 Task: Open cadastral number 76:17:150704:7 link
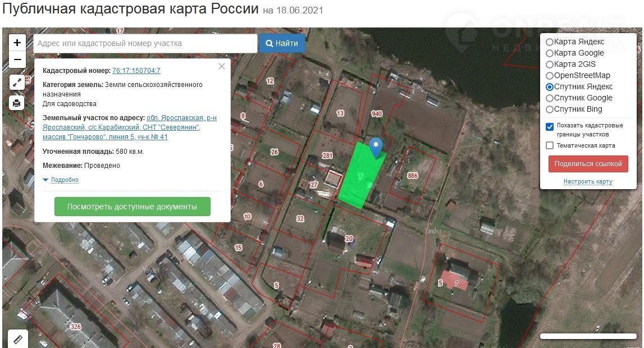(x=136, y=71)
